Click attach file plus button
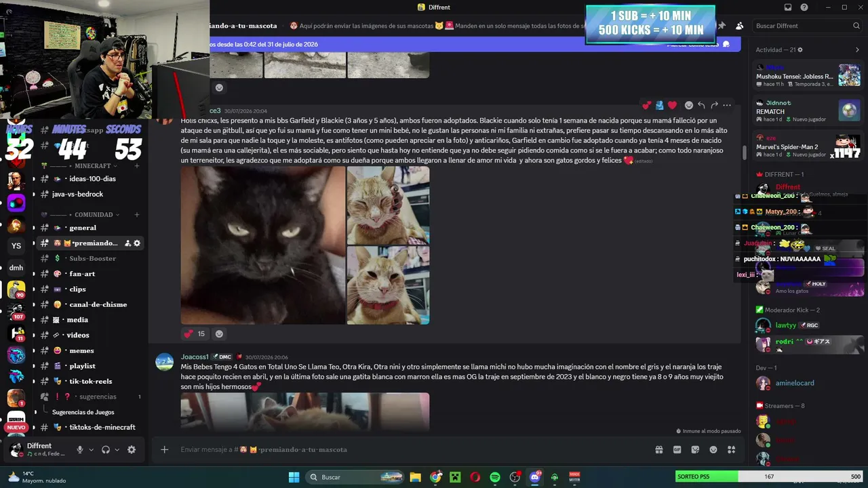 point(164,449)
